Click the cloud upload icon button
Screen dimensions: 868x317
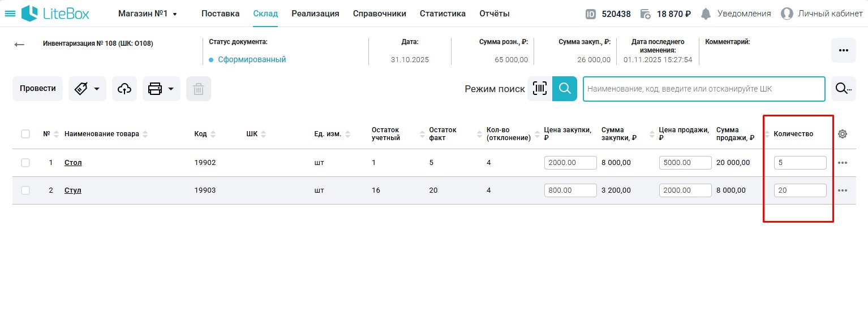[x=124, y=89]
